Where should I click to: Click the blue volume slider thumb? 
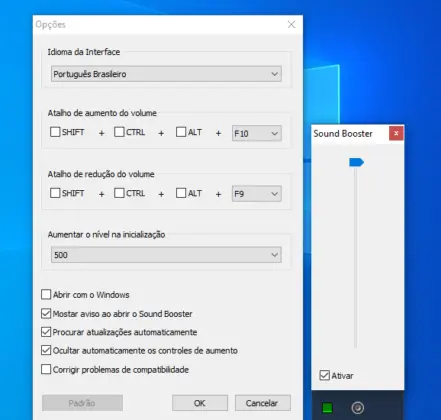click(356, 163)
